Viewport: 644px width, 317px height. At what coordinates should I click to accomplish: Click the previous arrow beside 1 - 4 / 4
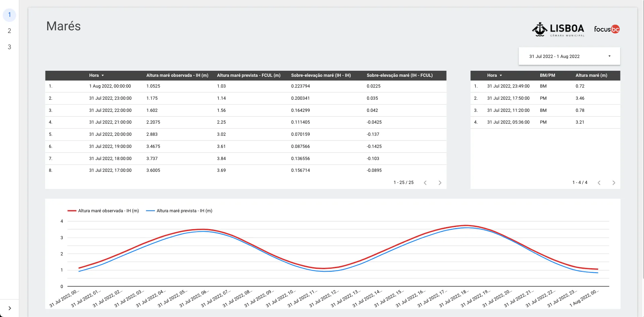pyautogui.click(x=599, y=182)
